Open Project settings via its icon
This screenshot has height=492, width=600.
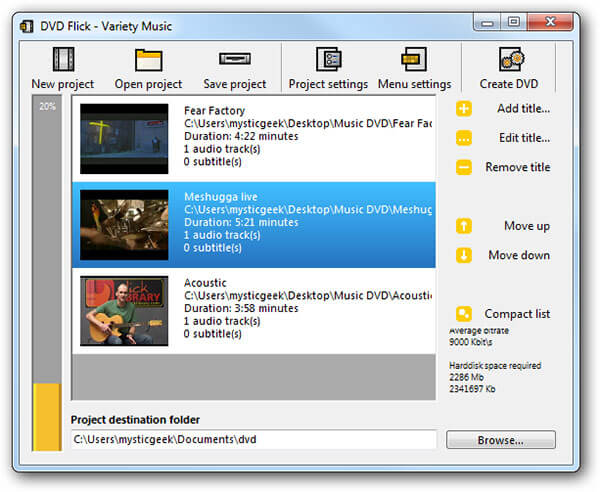coord(329,59)
